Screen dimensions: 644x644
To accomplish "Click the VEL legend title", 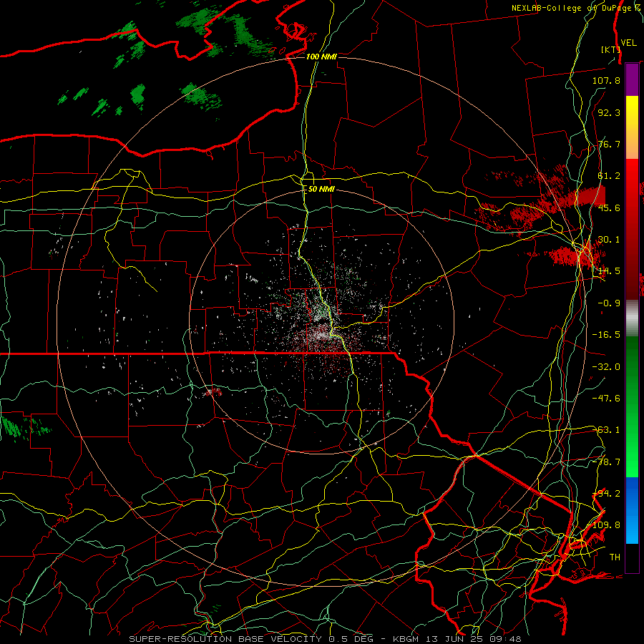I will point(628,43).
